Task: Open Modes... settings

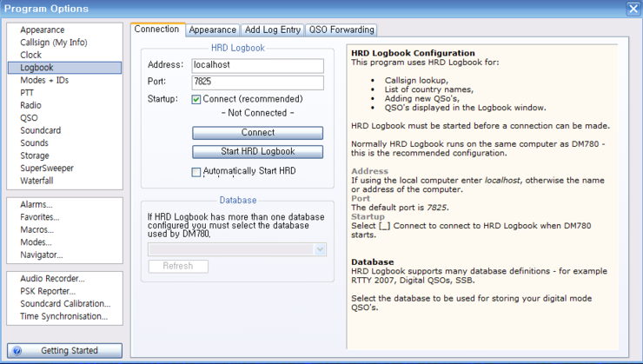Action: click(36, 242)
